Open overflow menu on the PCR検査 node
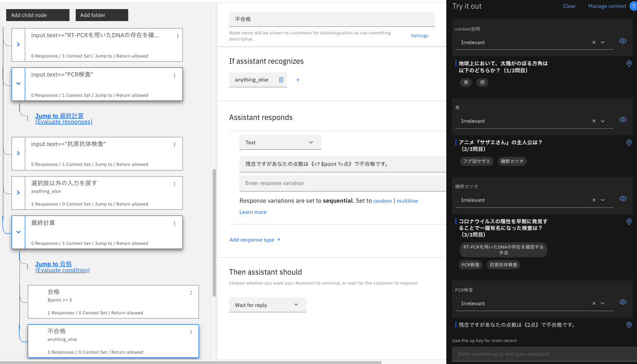 point(174,75)
